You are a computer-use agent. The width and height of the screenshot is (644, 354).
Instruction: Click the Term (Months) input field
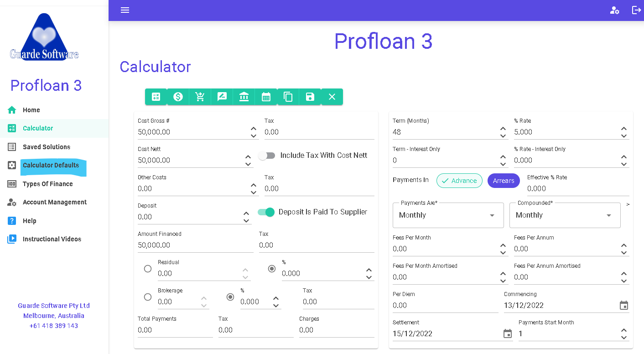[x=445, y=132]
